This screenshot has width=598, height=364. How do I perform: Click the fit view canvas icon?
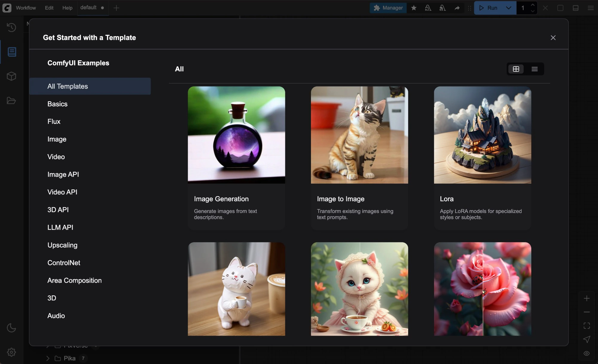[587, 326]
